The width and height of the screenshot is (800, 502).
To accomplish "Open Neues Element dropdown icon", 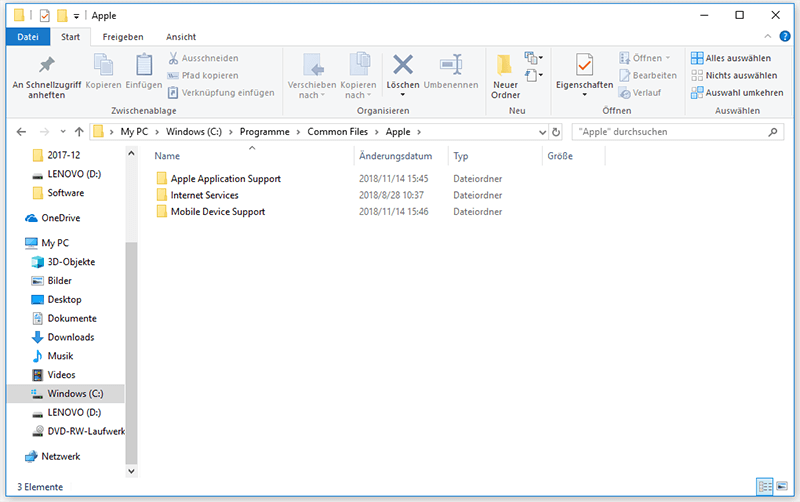I will point(533,57).
